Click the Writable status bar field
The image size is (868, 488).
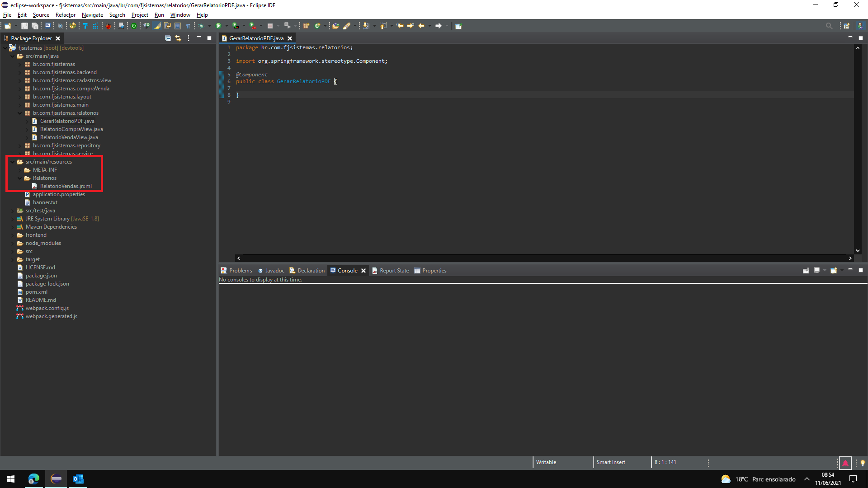coord(546,462)
